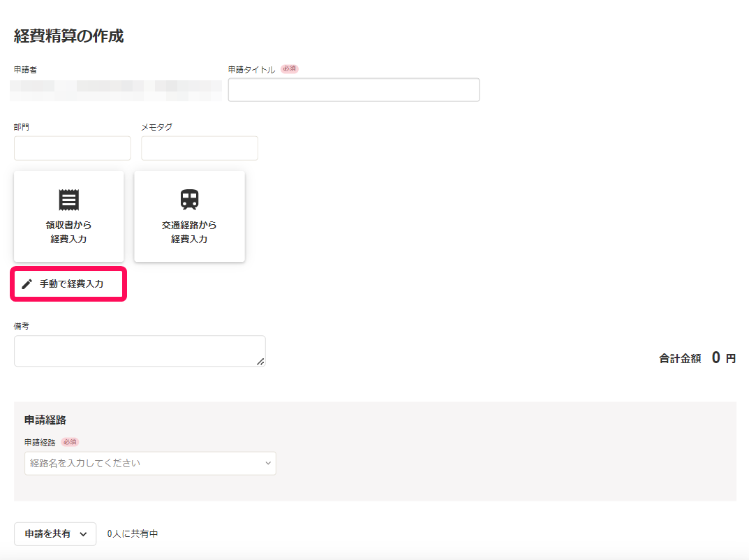
Task: Open the 申請経路 route combo box
Action: pyautogui.click(x=151, y=464)
